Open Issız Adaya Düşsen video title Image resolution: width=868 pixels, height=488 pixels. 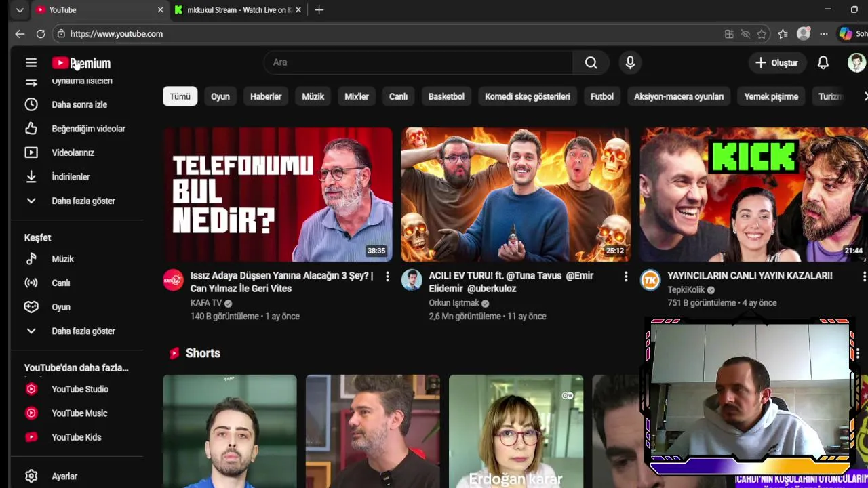[281, 282]
